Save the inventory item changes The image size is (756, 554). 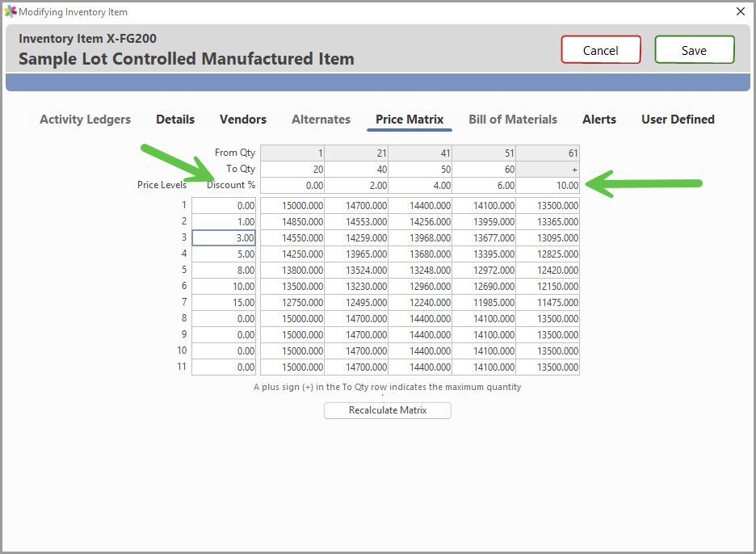(x=695, y=49)
